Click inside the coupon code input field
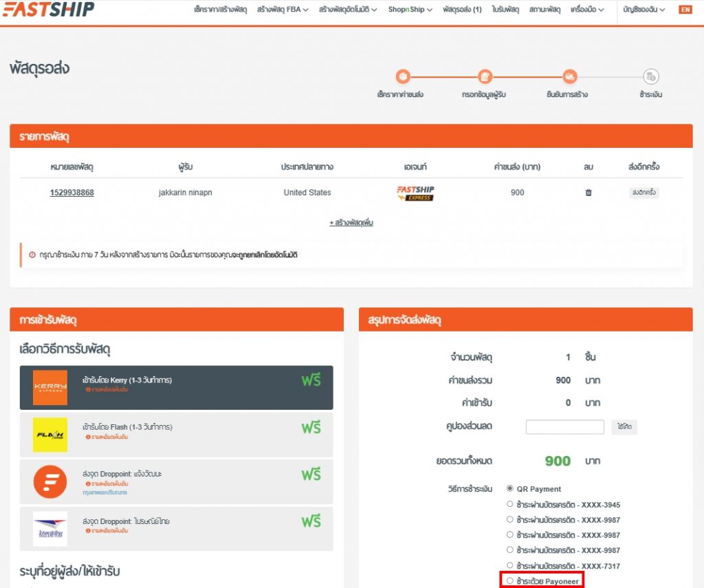Screen dimensions: 704x588 tap(564, 426)
